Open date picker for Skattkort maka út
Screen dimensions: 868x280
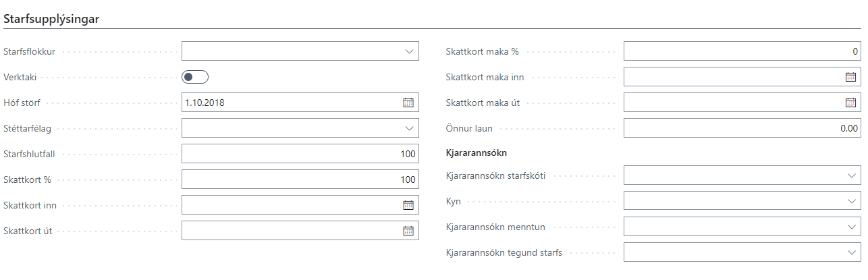point(850,103)
